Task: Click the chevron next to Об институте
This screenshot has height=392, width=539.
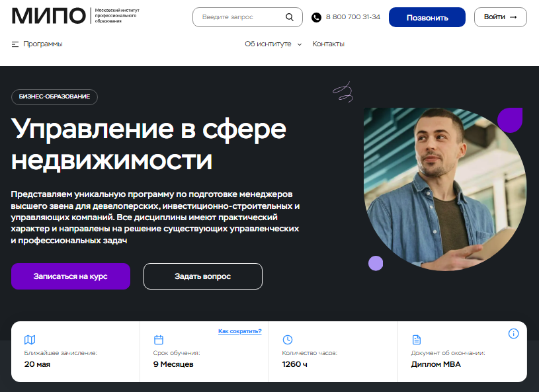Action: click(300, 45)
